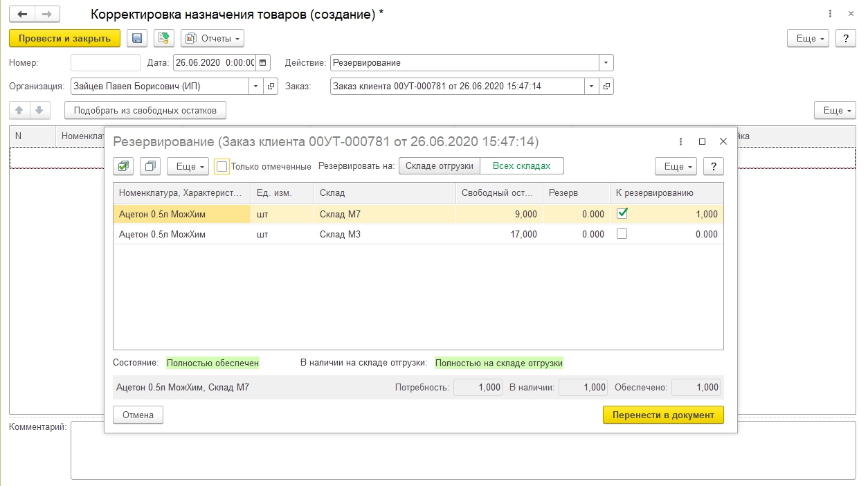Click the uncheck all rows icon
Screen dimensions: 868x486
tap(150, 166)
